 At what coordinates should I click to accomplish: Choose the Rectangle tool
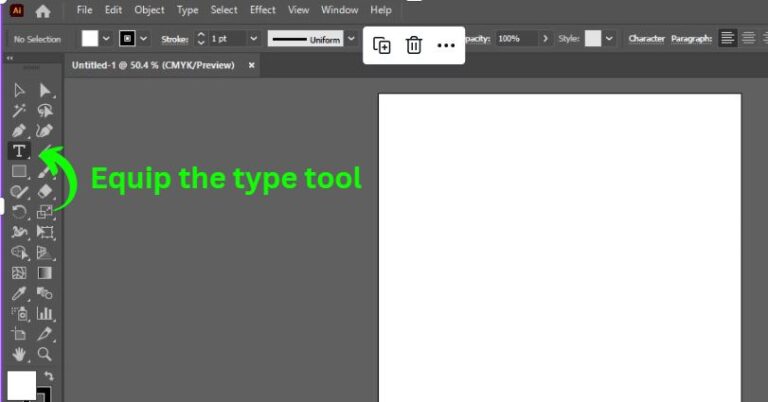tap(19, 172)
